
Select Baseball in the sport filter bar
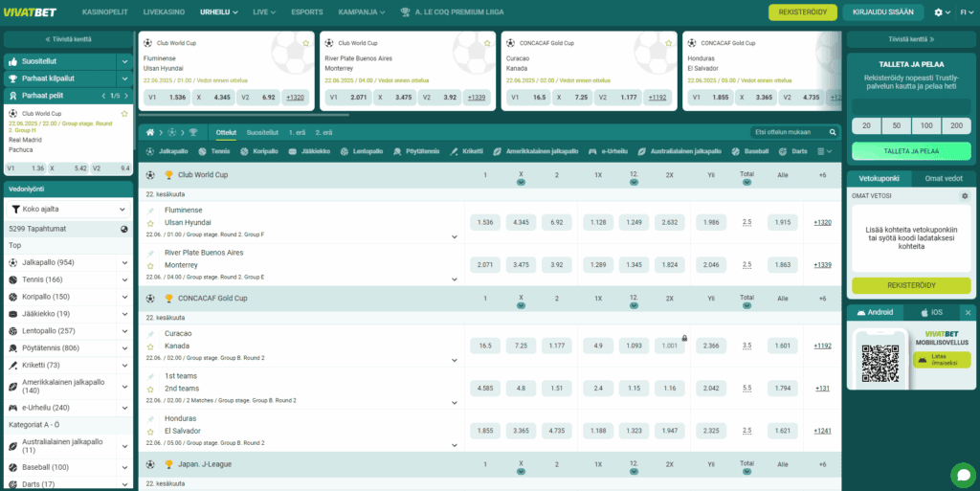click(750, 152)
